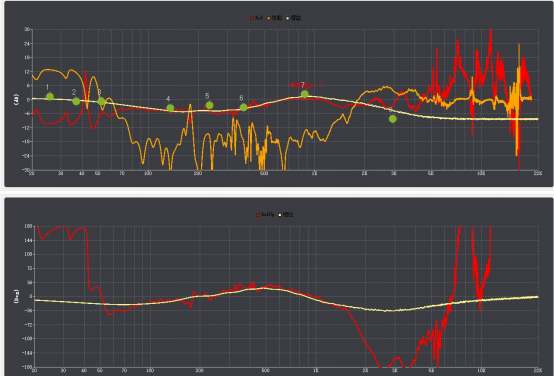The image size is (554, 376).
Task: Click the (dB) axis label
Action: (16, 99)
